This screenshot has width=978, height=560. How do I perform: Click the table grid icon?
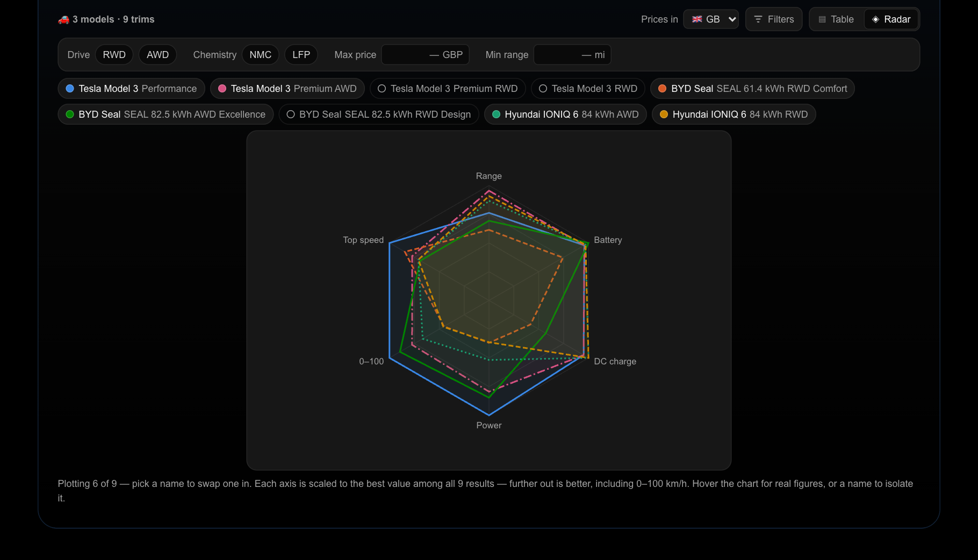pos(822,19)
